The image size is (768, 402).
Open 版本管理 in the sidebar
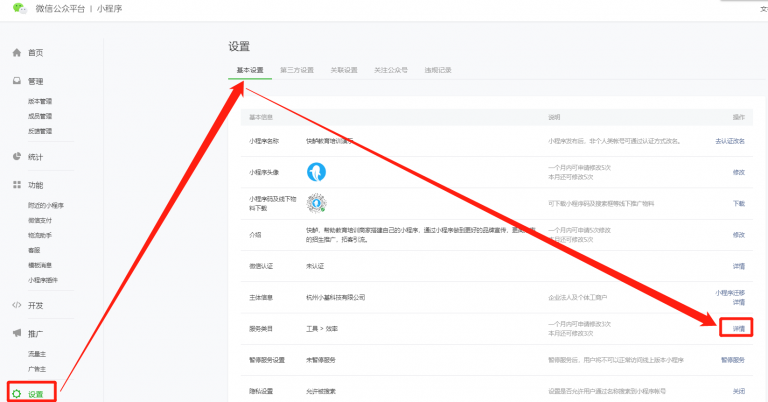pyautogui.click(x=40, y=101)
